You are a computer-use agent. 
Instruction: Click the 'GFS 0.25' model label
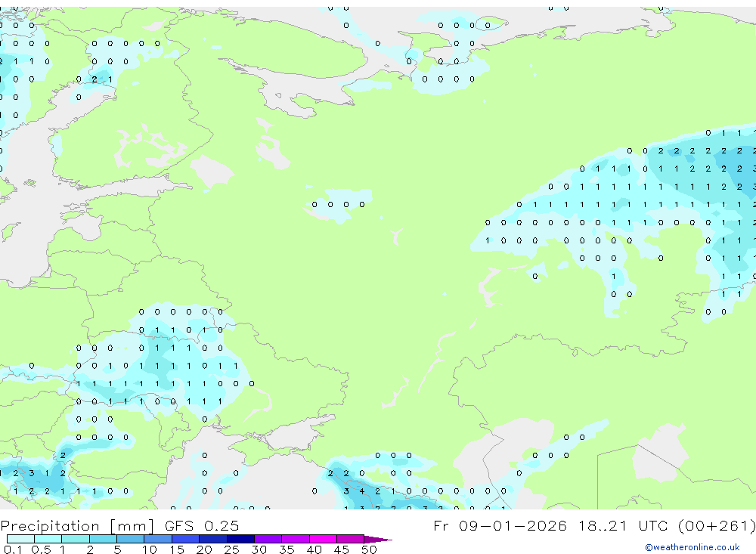click(202, 525)
